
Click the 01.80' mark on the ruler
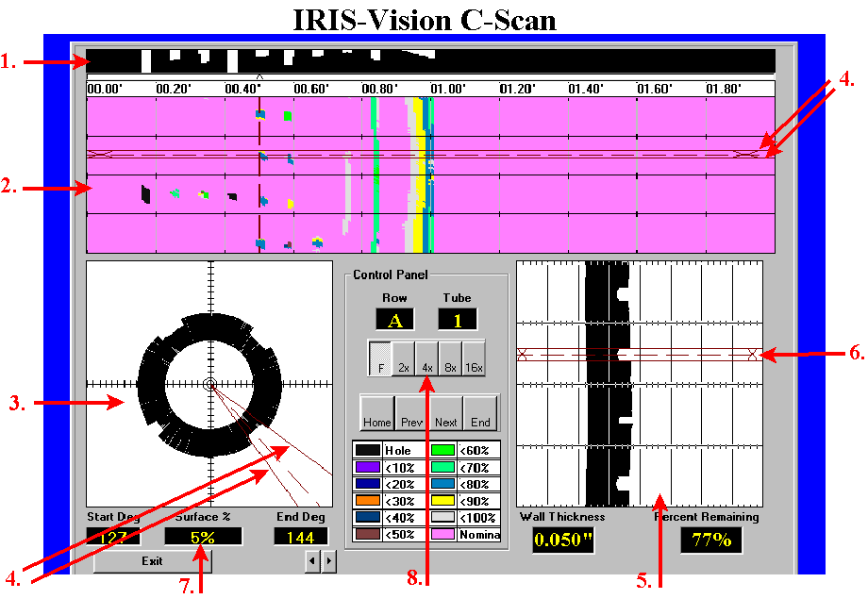pos(723,89)
